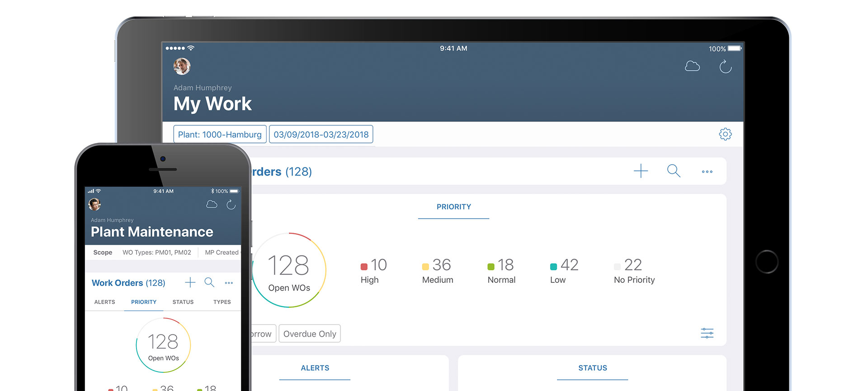Tap Work Orders (128) heading on iPhone
Screen dimensions: 868x391
click(128, 283)
